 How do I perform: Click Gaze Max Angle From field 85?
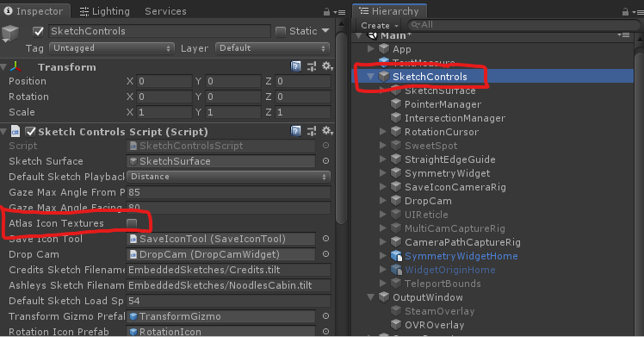[228, 192]
